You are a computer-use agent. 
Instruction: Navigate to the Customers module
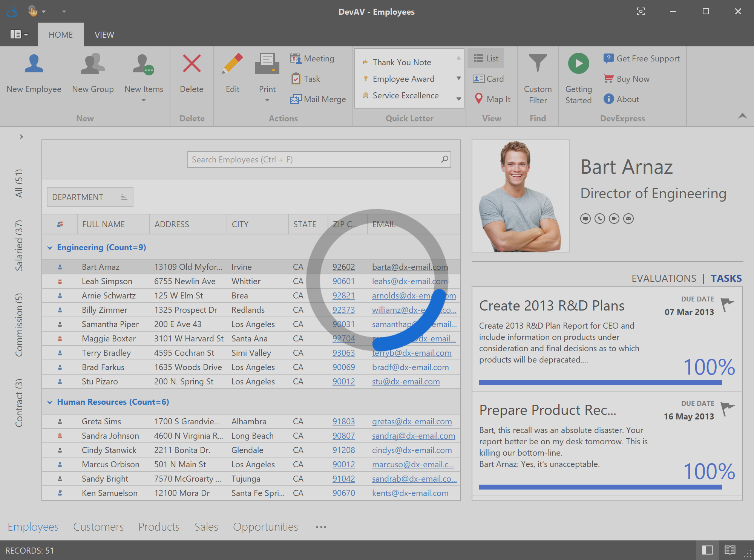tap(98, 526)
